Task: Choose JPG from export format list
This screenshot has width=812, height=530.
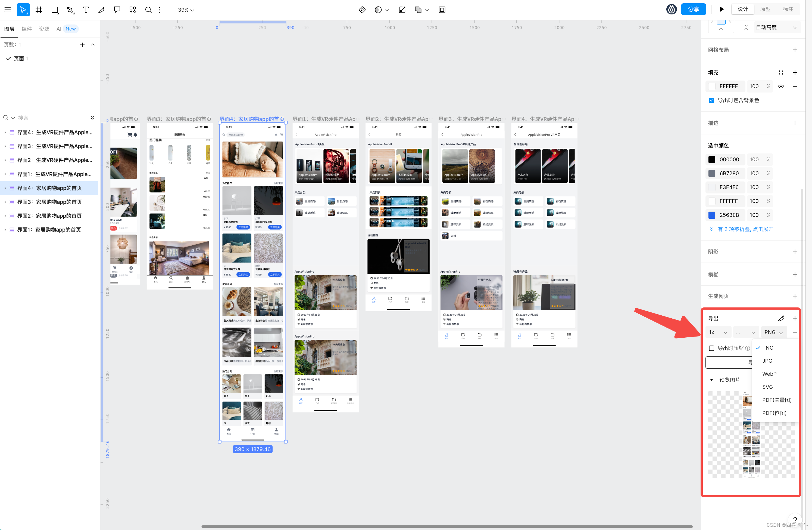Action: point(767,360)
